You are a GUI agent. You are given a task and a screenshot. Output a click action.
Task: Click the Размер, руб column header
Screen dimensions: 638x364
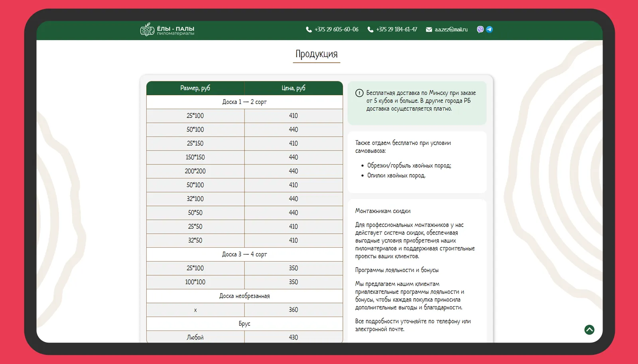click(x=195, y=88)
